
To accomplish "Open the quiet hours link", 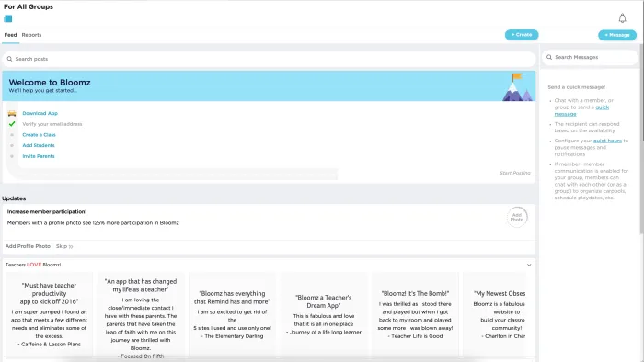I will click(607, 141).
